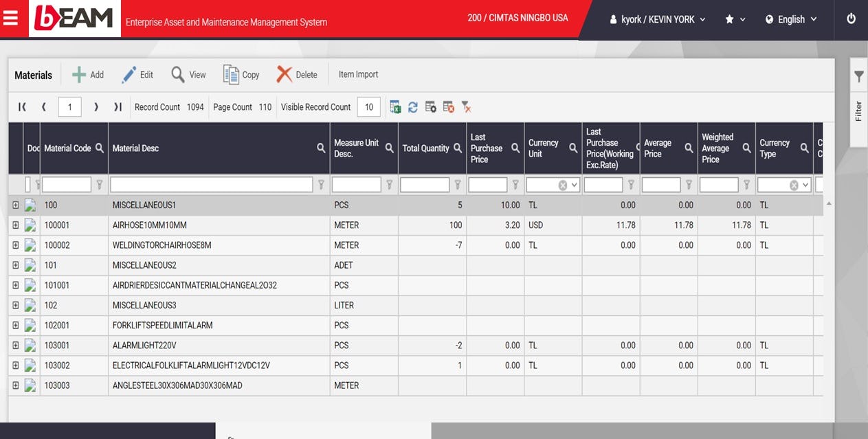Clear all filters with the filter-x icon
868x439 pixels.
point(466,107)
